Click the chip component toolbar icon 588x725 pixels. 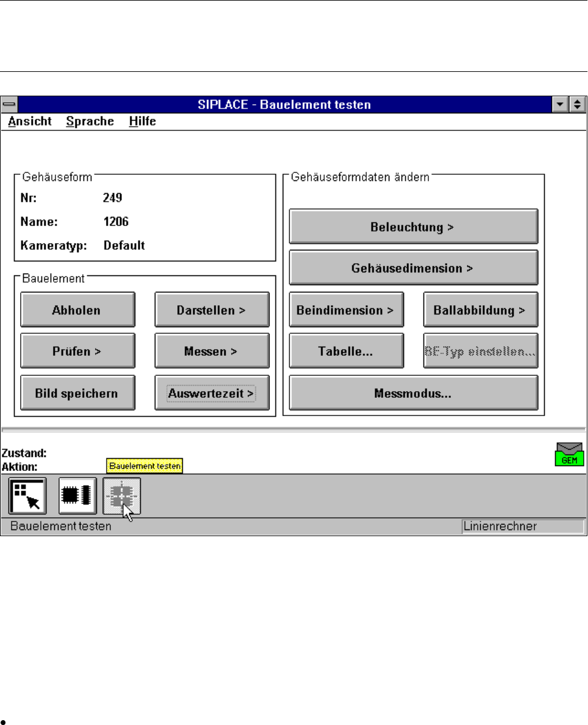click(77, 495)
